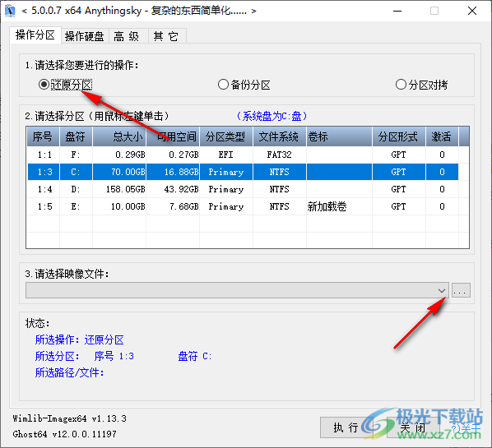Sort by the 序号 column header

[43, 136]
